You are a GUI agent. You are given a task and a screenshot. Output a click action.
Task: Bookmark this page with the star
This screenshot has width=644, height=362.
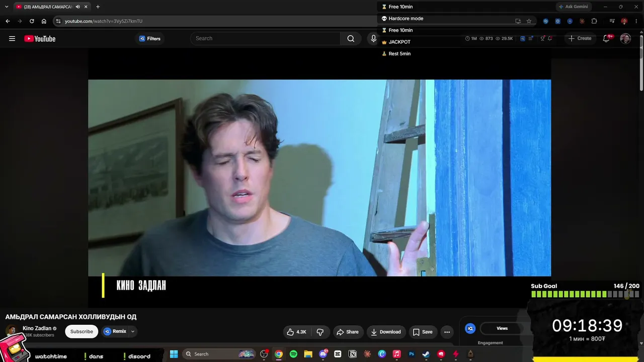click(x=529, y=21)
